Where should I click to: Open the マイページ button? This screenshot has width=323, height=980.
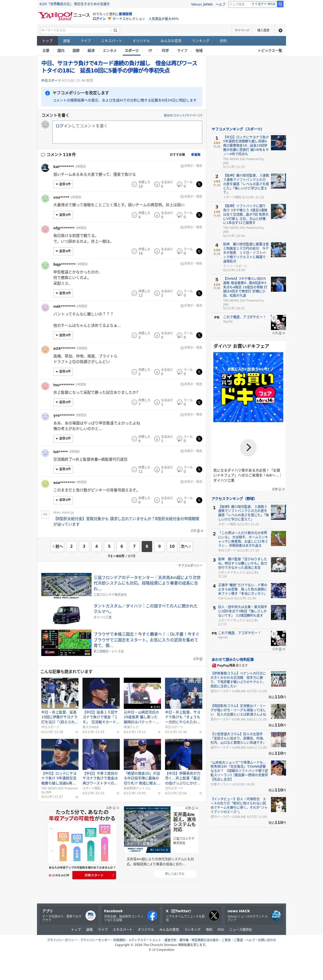pos(242,30)
